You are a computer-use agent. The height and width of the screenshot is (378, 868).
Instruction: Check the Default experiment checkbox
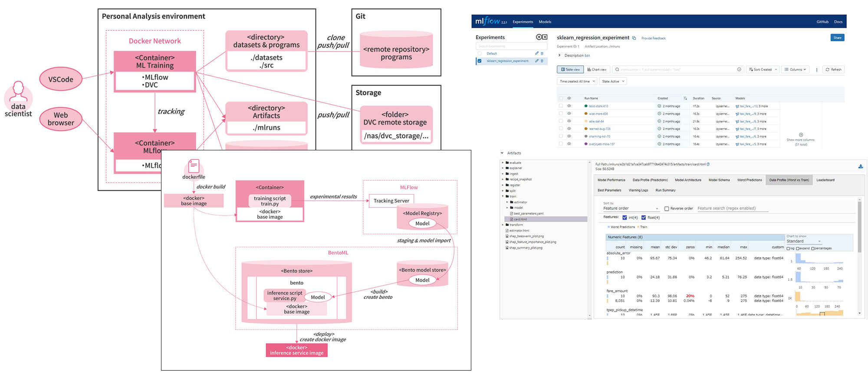coord(480,53)
